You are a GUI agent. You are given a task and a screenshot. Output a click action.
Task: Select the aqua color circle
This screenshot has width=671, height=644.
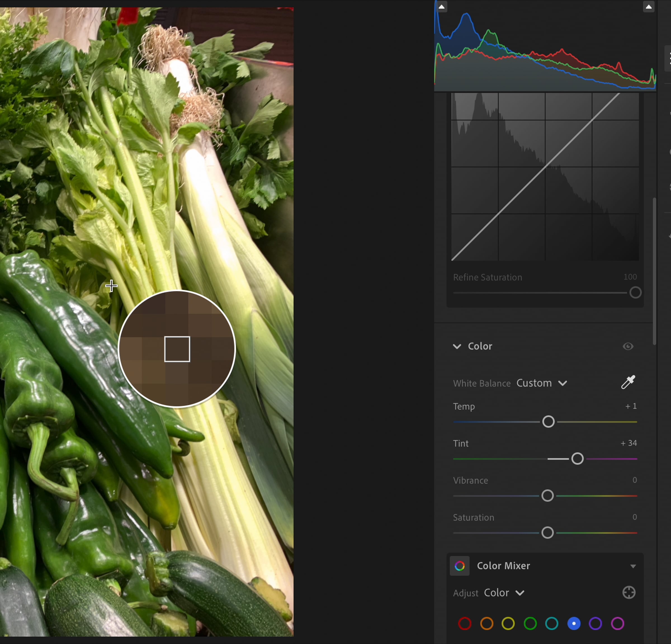point(552,624)
